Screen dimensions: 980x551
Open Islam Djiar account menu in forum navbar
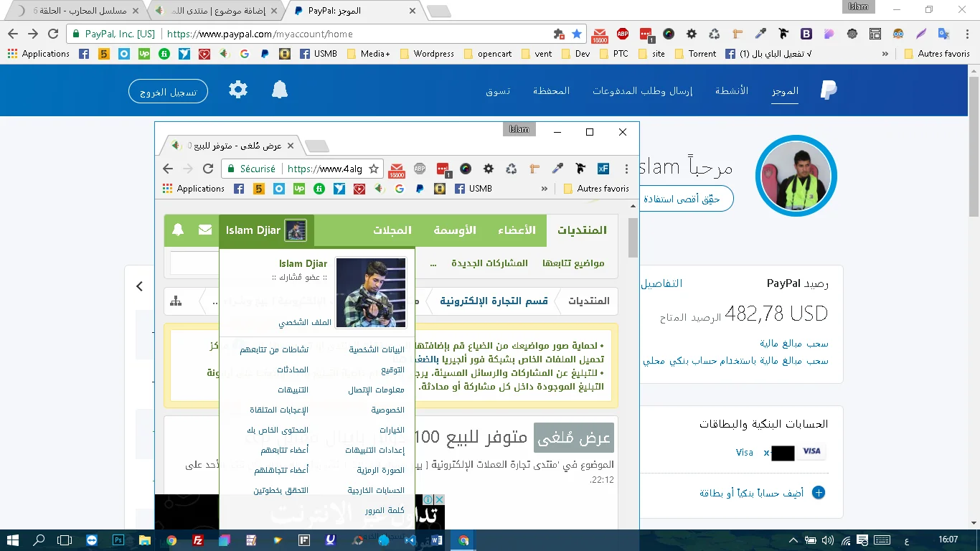[266, 230]
